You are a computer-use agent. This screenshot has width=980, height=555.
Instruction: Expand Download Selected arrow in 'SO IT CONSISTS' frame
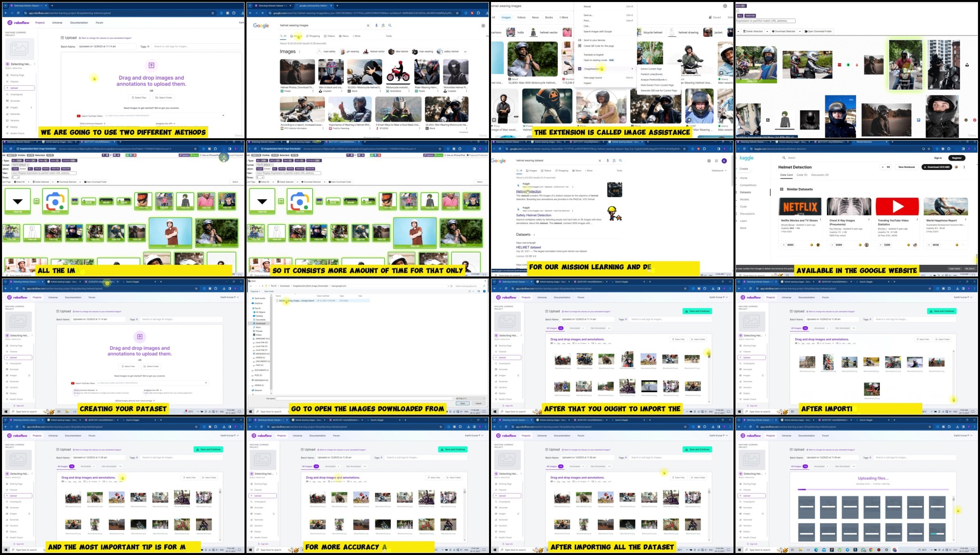(x=324, y=182)
